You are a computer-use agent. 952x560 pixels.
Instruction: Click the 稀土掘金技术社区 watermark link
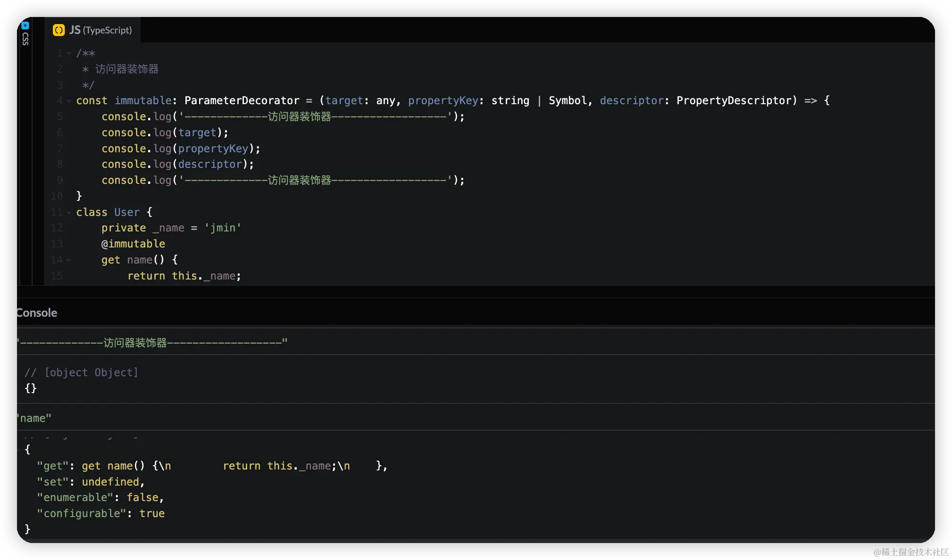[910, 551]
